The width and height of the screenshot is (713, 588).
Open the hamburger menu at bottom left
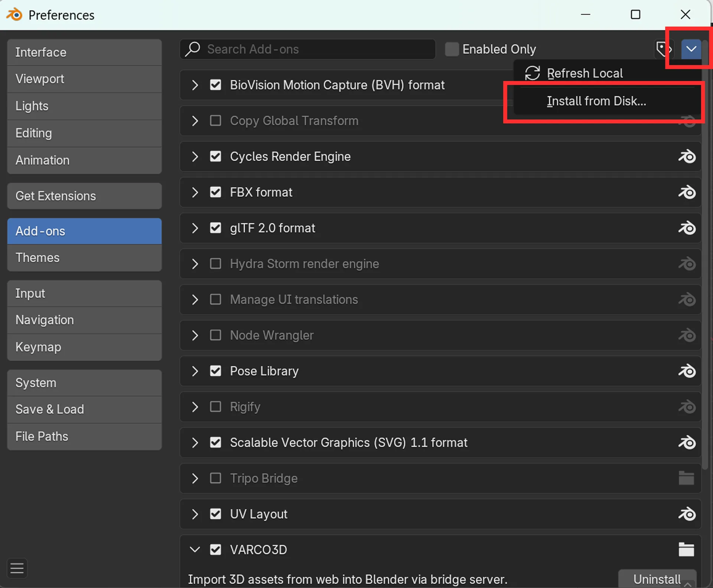(x=17, y=568)
